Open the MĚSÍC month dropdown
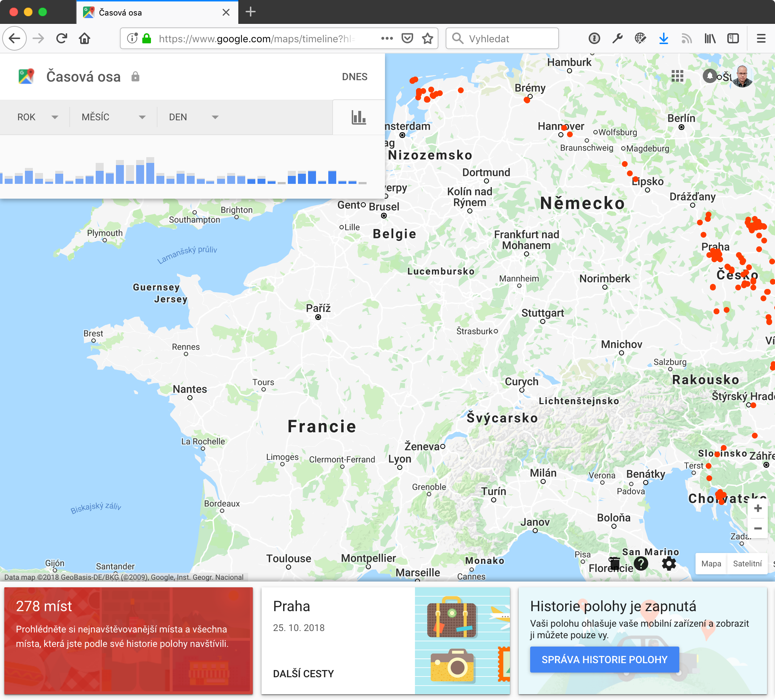775x700 pixels. 113,117
